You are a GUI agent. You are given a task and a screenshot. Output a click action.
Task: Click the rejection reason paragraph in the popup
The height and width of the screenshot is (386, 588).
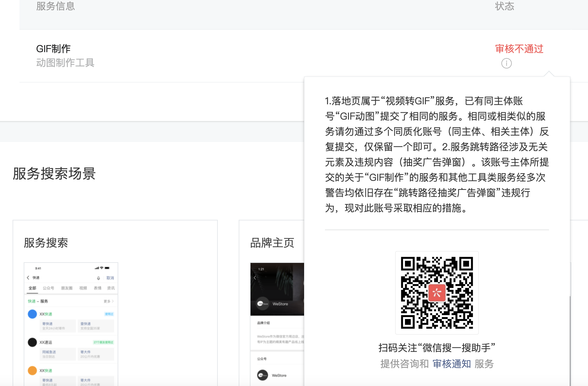[x=437, y=154]
